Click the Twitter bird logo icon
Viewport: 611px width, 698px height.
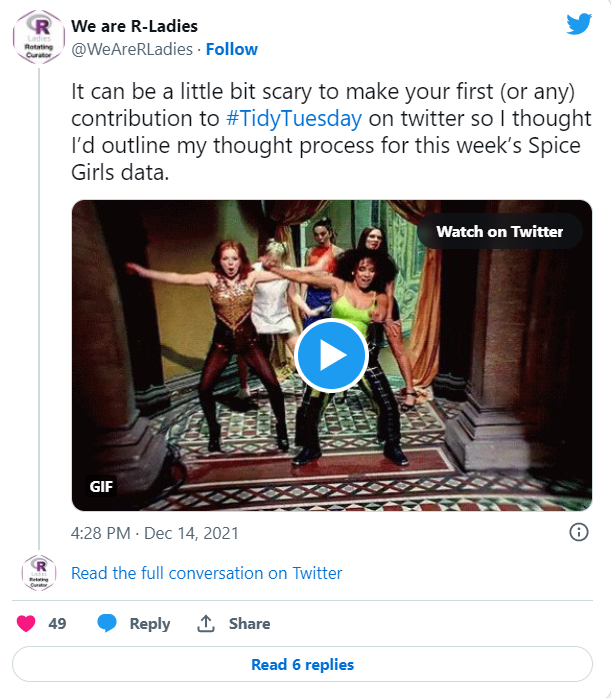click(579, 25)
